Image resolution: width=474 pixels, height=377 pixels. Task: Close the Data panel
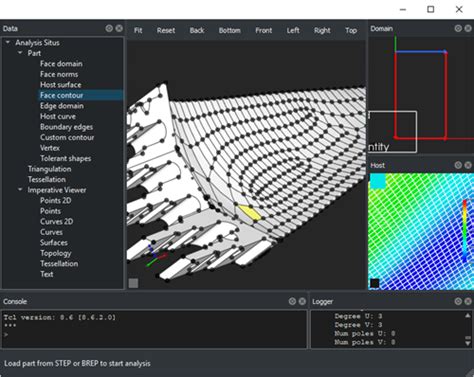(119, 28)
